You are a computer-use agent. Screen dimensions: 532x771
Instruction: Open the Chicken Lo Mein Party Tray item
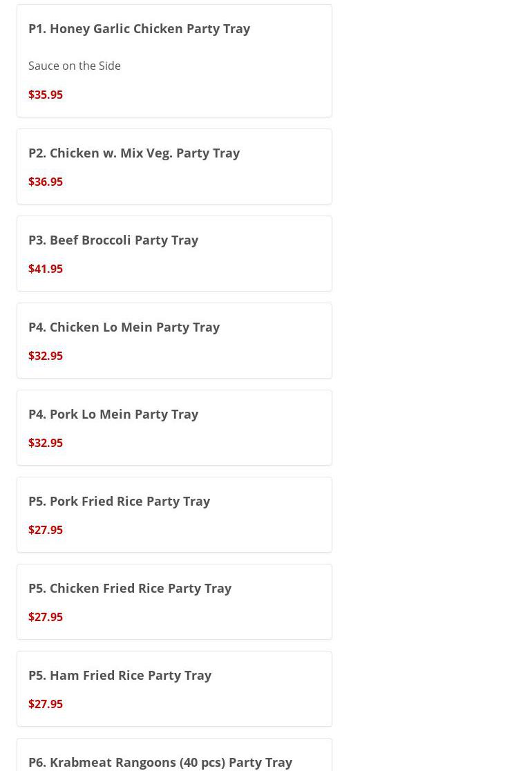[124, 327]
